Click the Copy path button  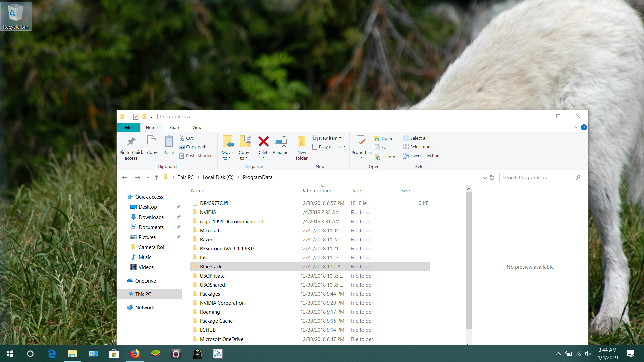point(196,147)
